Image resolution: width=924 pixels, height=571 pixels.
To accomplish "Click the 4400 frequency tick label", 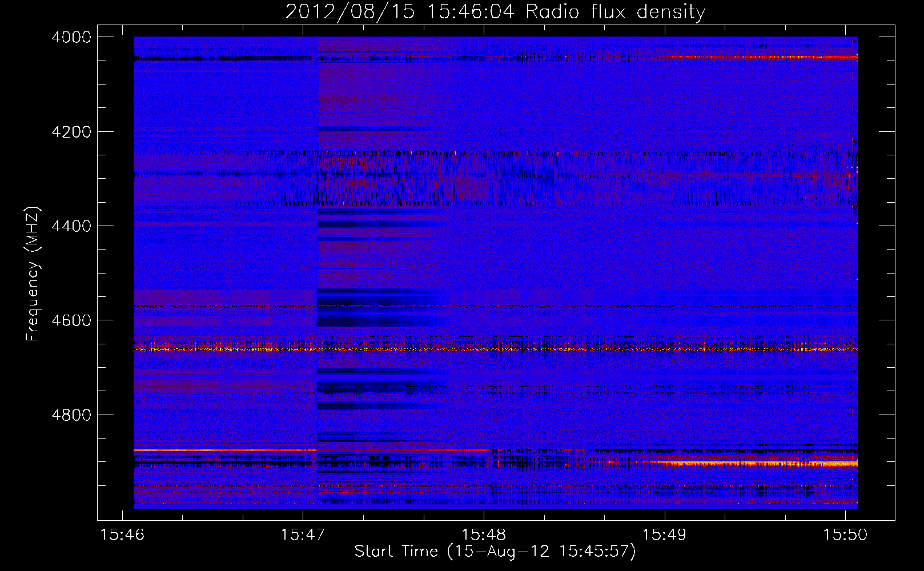I will 71,227.
